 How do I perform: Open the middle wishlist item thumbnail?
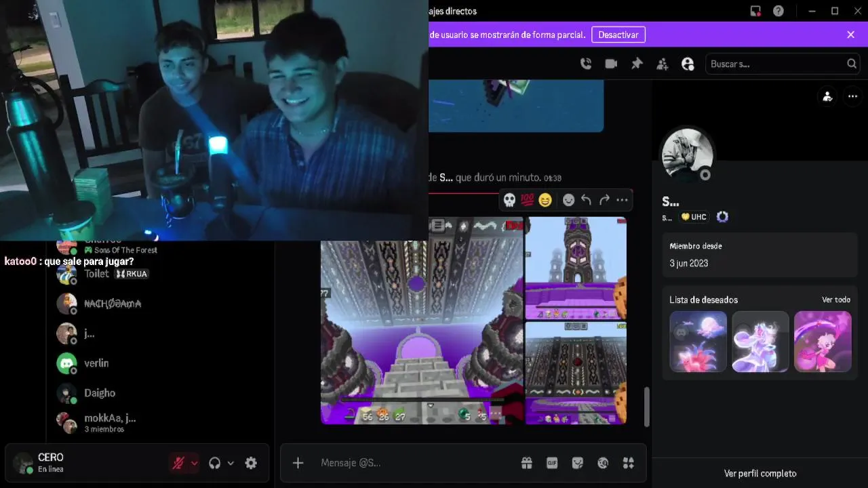point(760,342)
